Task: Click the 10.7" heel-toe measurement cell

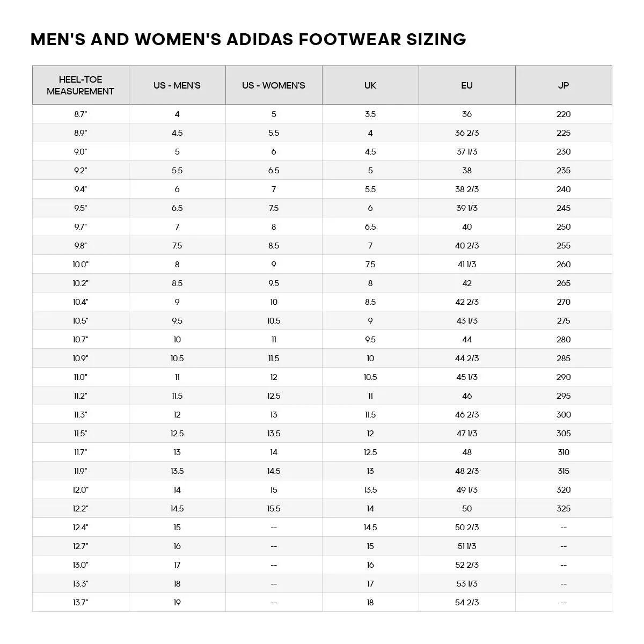Action: (80, 340)
